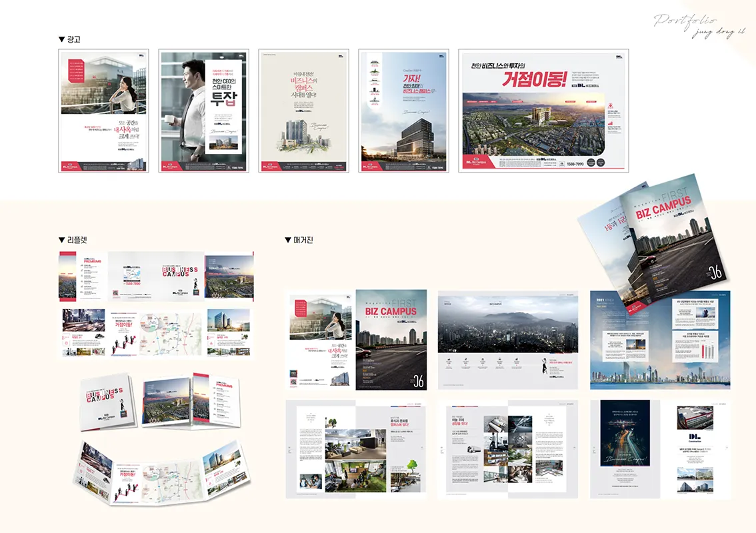Screen dimensions: 756x533
Task: Open the wide 거점이동! aerial city ad
Action: pyautogui.click(x=544, y=111)
